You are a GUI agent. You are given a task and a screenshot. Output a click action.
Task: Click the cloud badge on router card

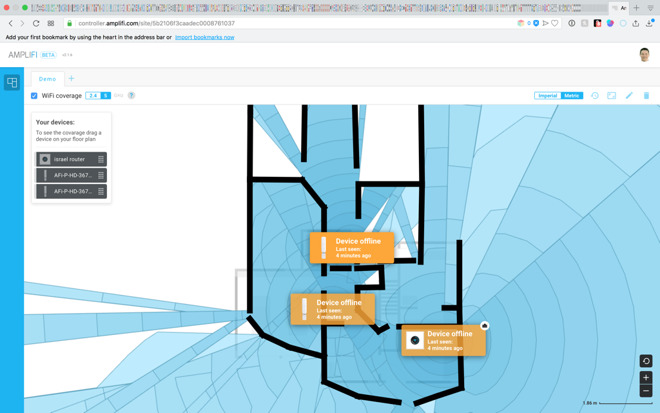click(x=484, y=325)
